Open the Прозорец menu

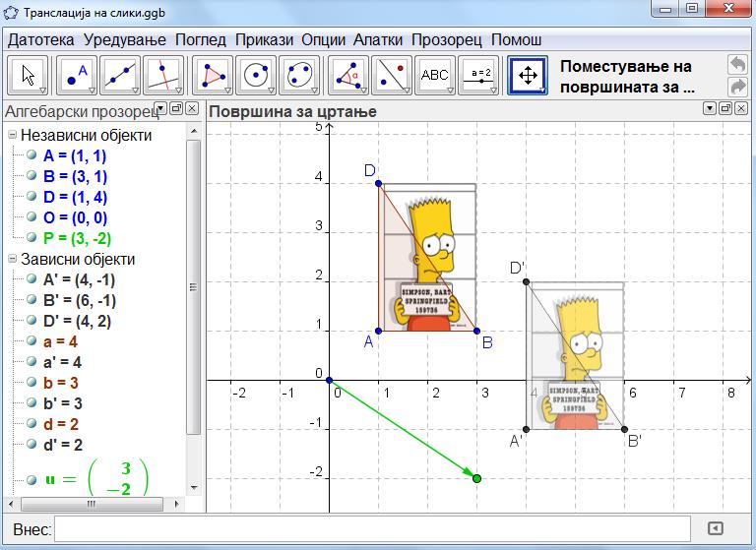(447, 39)
